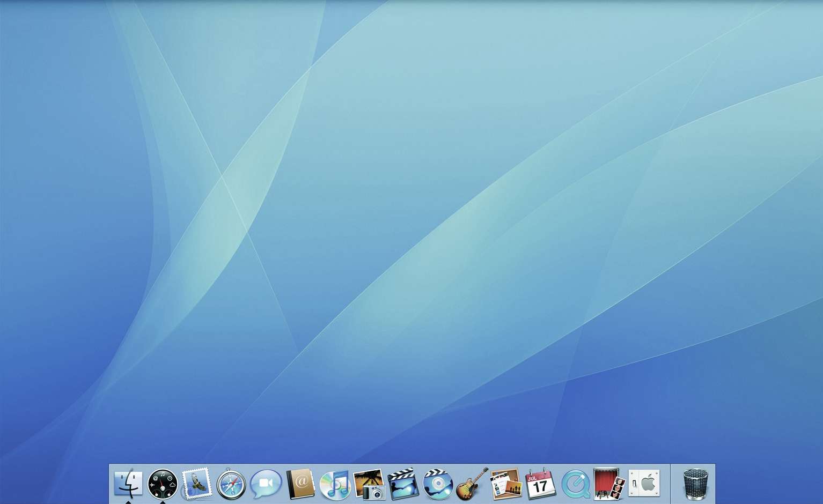This screenshot has height=504, width=823.
Task: Open iWeb photo pages icon
Action: pos(506,484)
